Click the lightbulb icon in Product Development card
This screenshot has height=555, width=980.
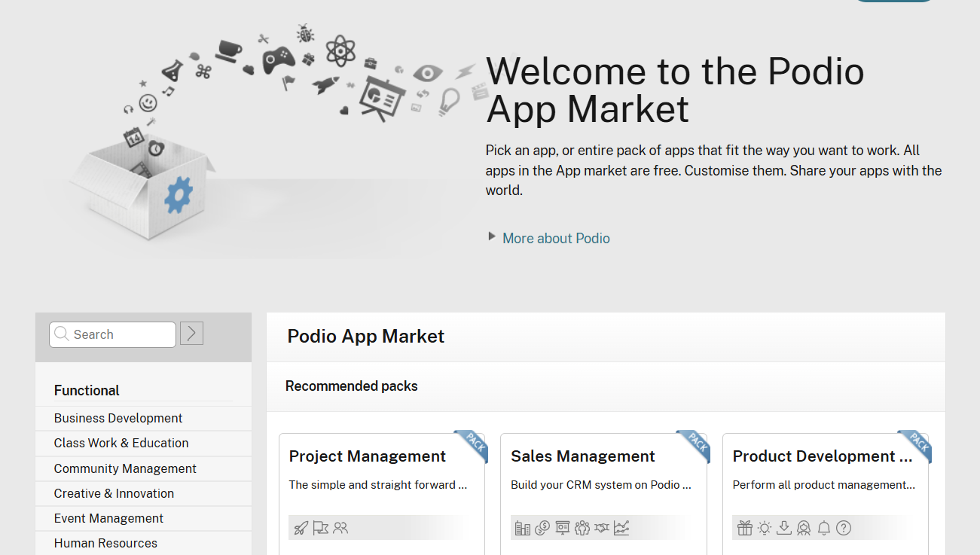tap(765, 528)
